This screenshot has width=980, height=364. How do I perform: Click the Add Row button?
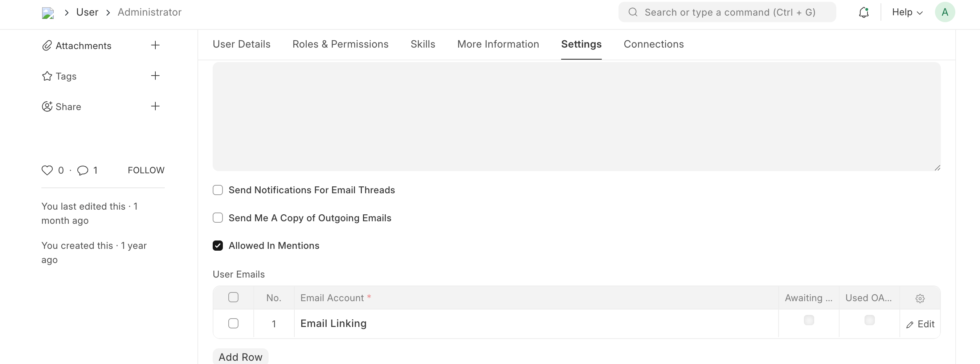coord(240,357)
